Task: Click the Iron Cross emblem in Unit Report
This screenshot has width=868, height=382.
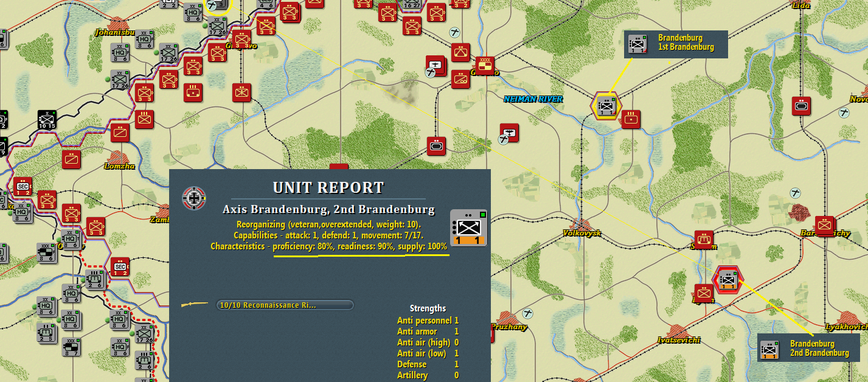Action: (x=194, y=198)
